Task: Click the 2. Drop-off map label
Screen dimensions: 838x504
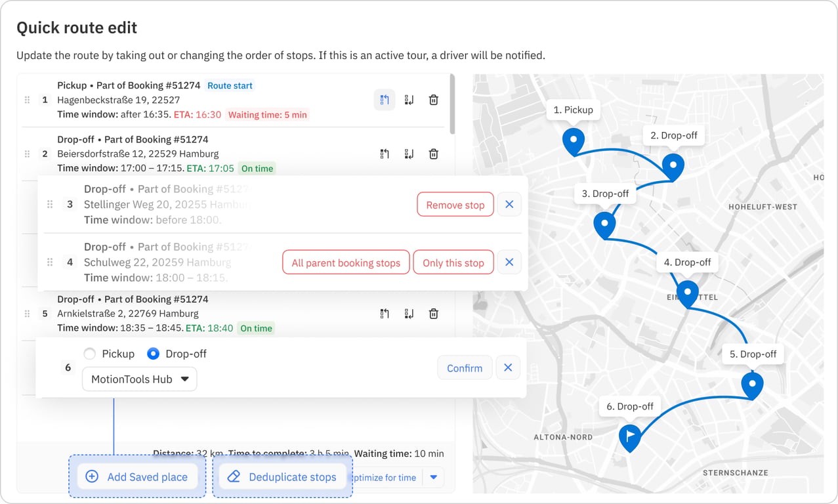Action: coord(674,135)
